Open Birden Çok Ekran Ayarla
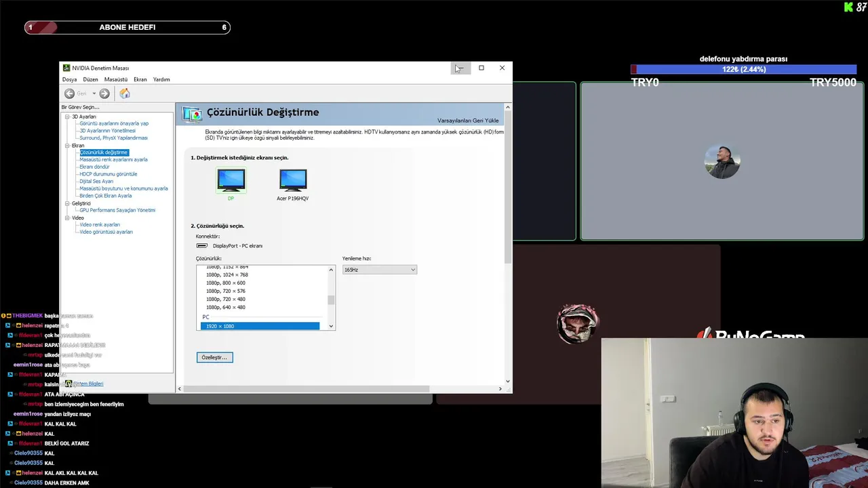This screenshot has width=868, height=488. [105, 196]
